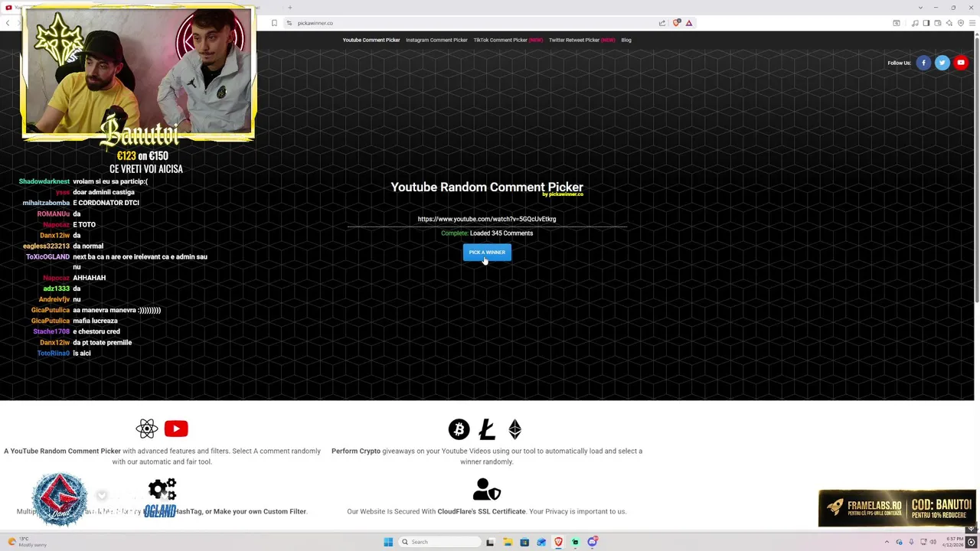Click the taskbar clock showing 6:57 PM

pos(953,542)
